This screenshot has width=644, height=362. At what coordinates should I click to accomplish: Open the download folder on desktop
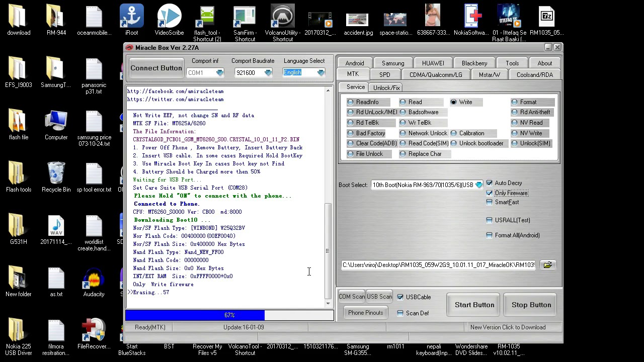(19, 20)
